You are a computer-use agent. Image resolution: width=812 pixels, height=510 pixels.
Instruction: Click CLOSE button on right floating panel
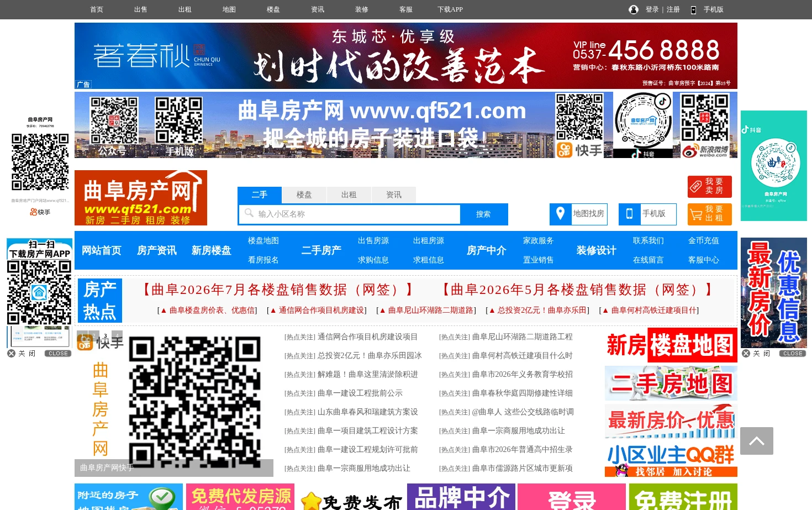(x=793, y=354)
